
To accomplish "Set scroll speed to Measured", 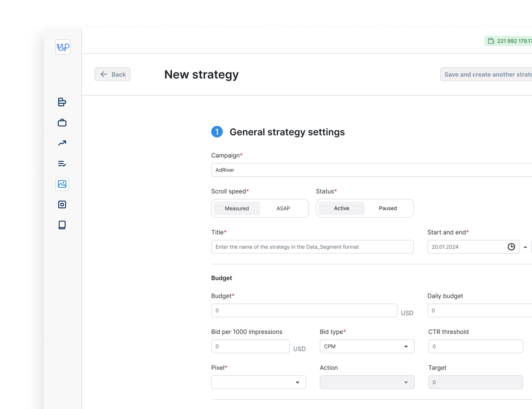I will tap(237, 208).
